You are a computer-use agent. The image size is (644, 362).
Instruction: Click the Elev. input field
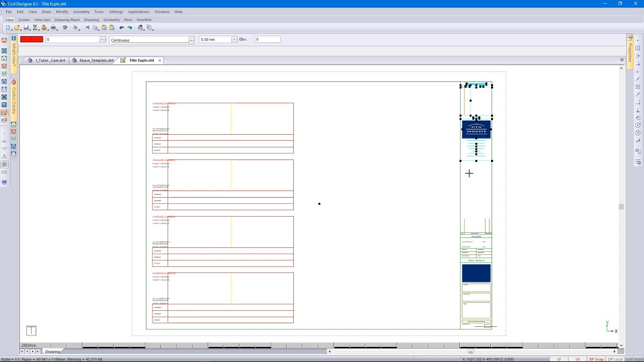click(267, 39)
